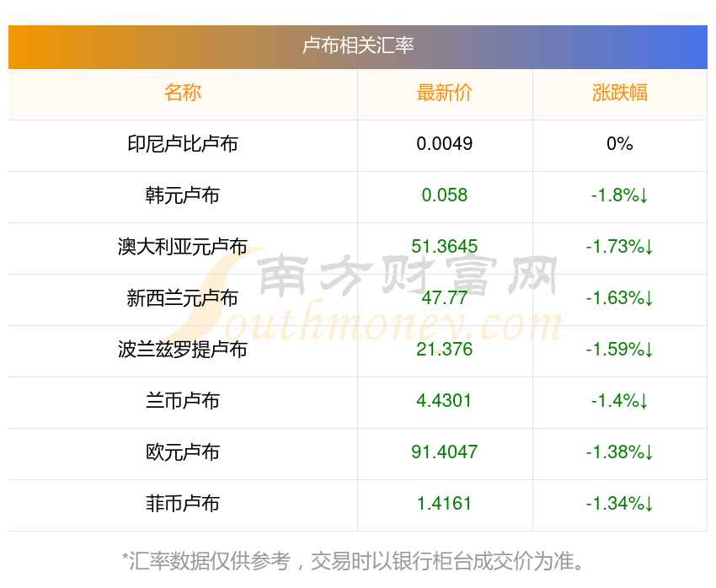
Task: Click the 卢布相关汇率 table title
Action: coord(357,45)
